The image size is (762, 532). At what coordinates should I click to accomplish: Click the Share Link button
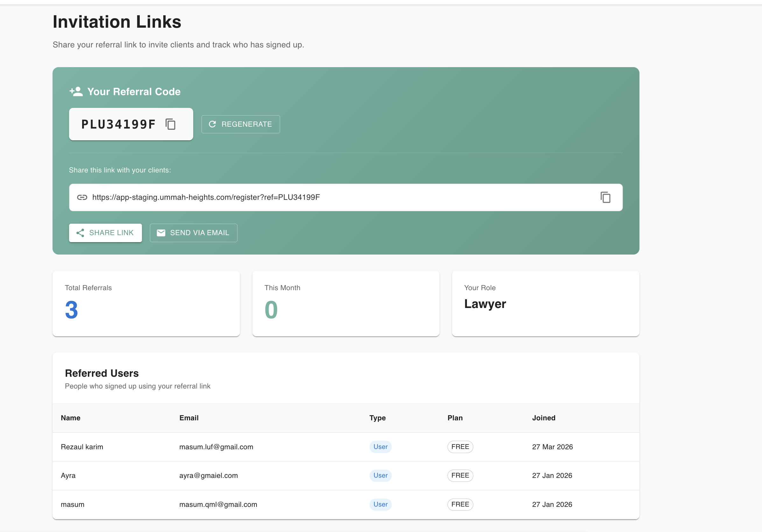point(105,233)
